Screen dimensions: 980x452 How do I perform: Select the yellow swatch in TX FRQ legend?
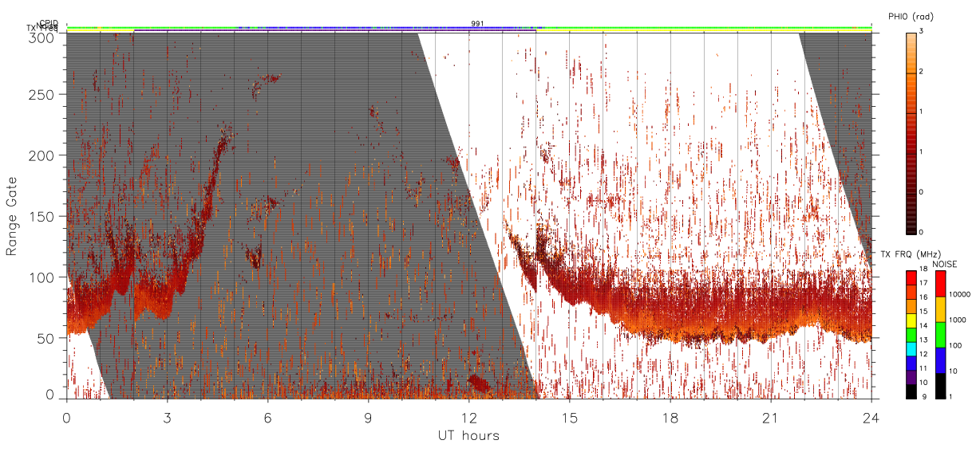point(911,320)
